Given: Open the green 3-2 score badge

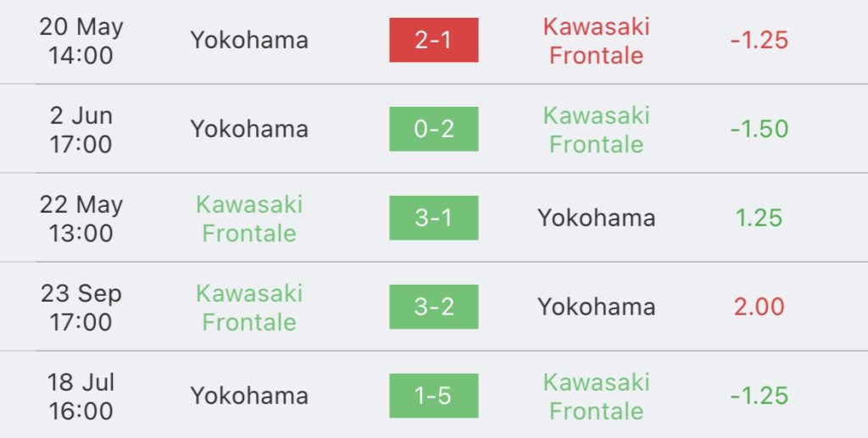Looking at the screenshot, I should point(433,307).
